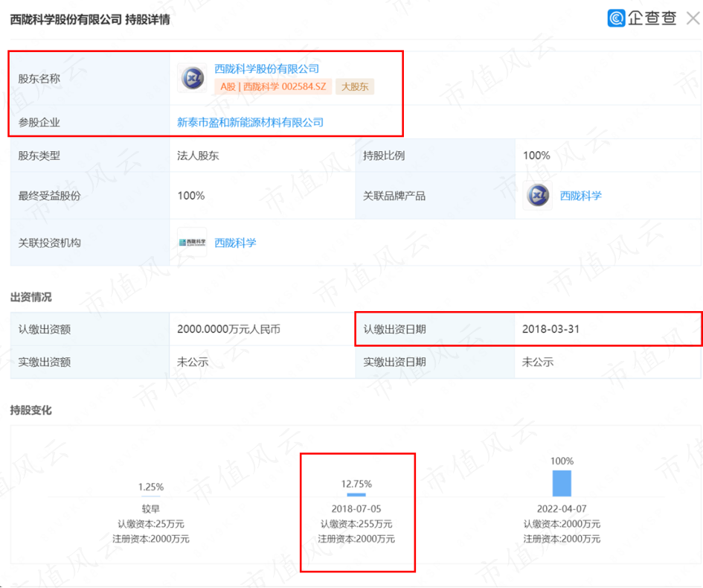Click the 企查查 logo icon
This screenshot has height=588, width=703.
pyautogui.click(x=616, y=18)
